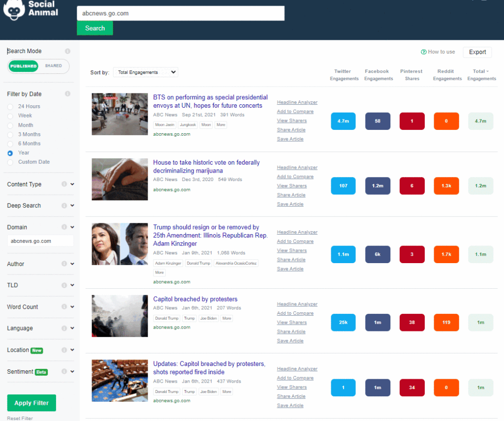This screenshot has height=421, width=504.
Task: Sort by the Total Engagements column header
Action: (481, 75)
